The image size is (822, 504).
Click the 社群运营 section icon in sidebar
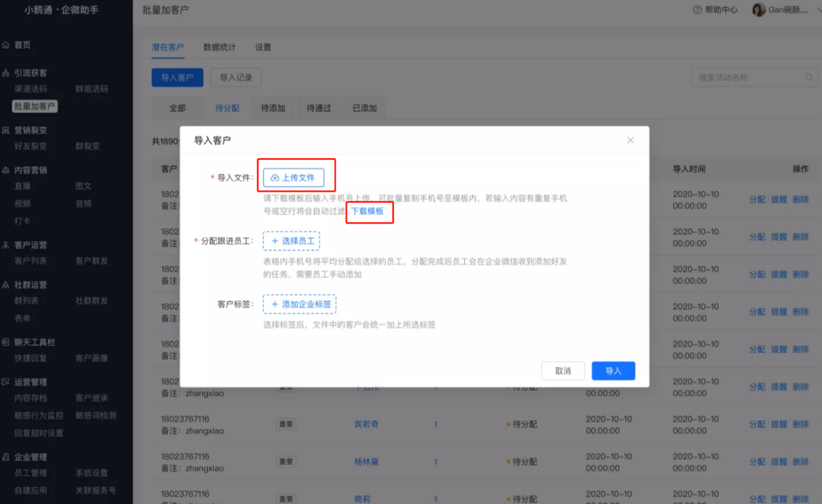pos(6,285)
